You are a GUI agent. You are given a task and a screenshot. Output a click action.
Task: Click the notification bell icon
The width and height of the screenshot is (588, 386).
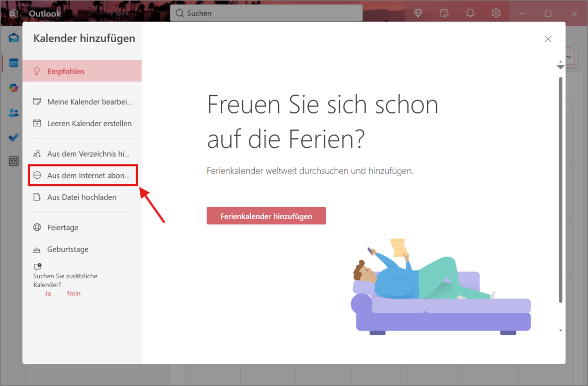point(470,13)
